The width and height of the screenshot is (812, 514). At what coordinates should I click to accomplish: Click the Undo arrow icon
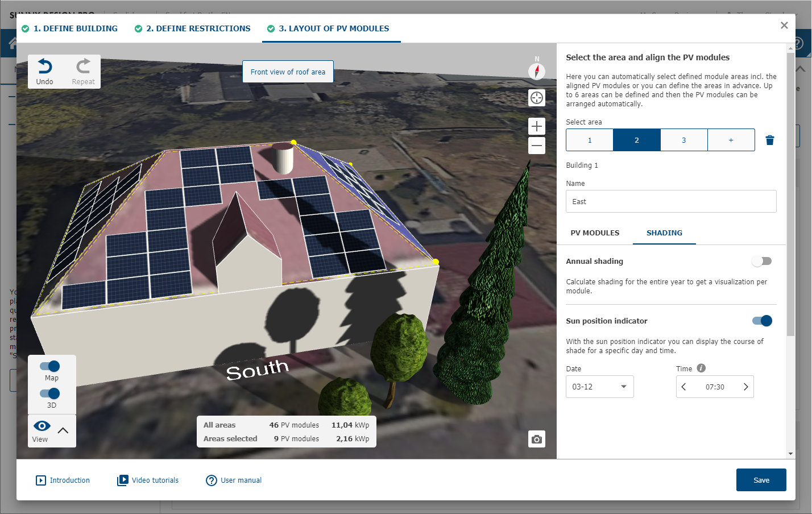click(45, 67)
